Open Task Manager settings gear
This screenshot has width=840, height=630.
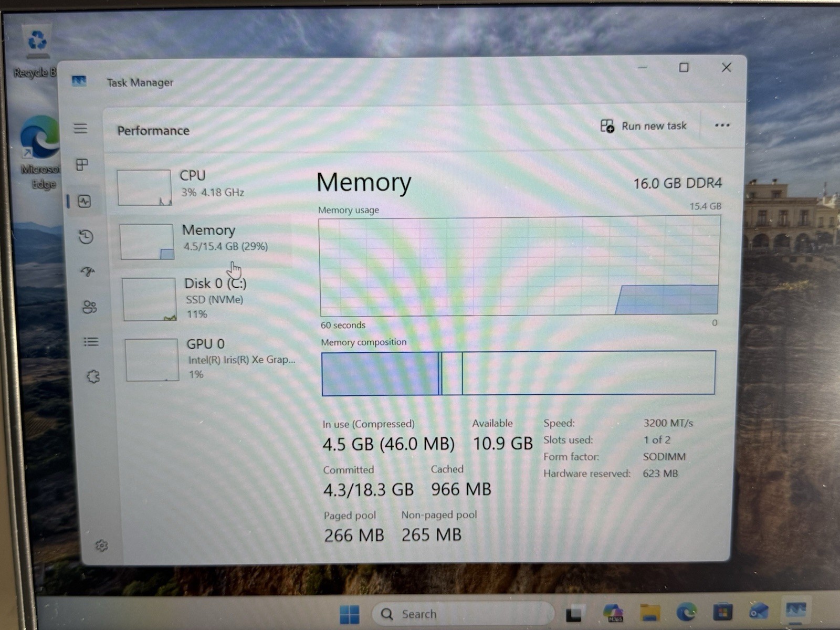(101, 546)
